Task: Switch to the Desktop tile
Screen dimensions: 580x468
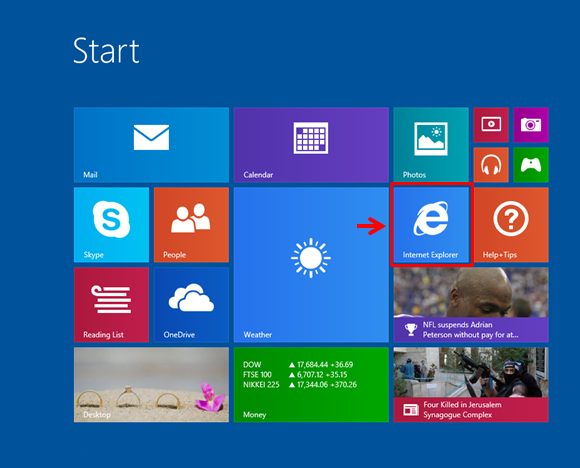Action: [151, 384]
